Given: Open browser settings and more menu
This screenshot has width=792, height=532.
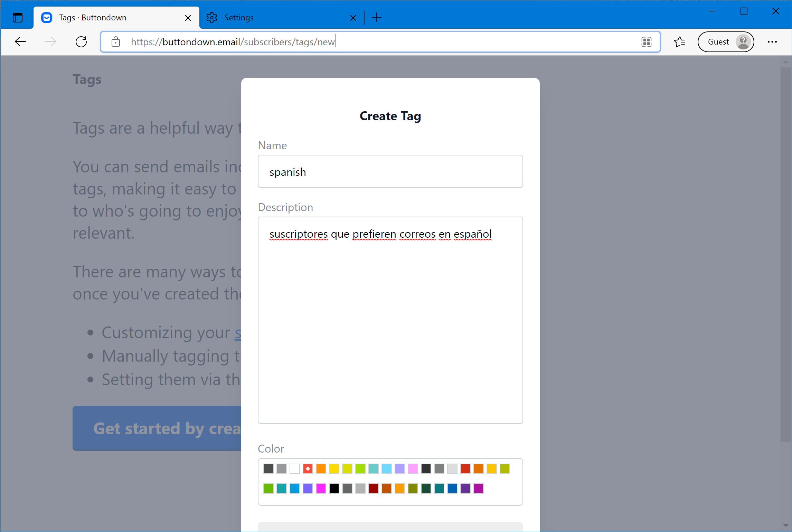Looking at the screenshot, I should click(x=772, y=42).
